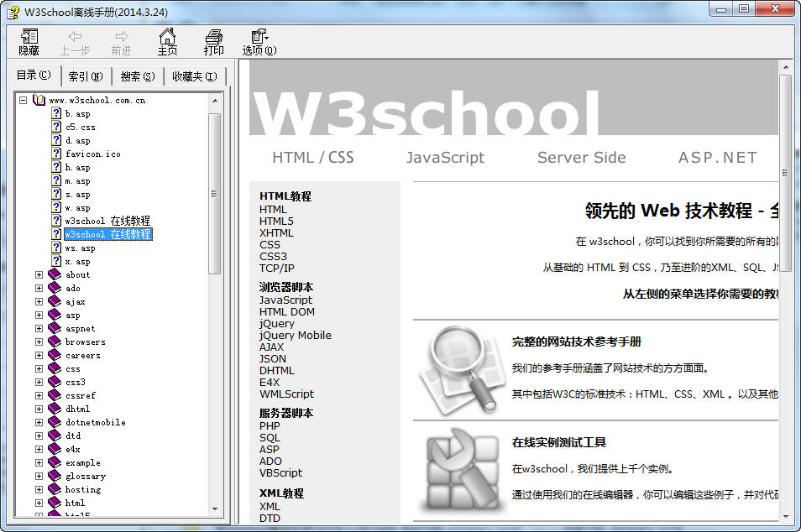Click the content pane scroll down arrow
The width and height of the screenshot is (801, 532).
click(x=785, y=516)
